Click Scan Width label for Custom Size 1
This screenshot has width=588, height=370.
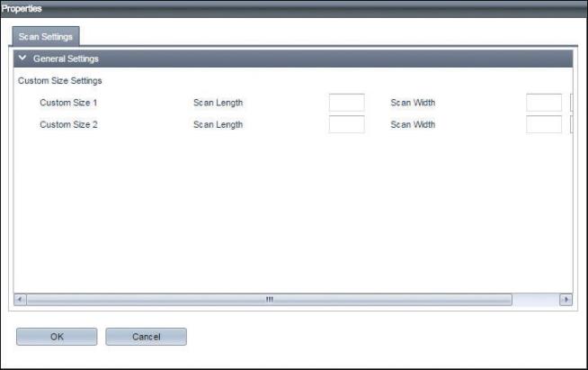[x=413, y=103]
